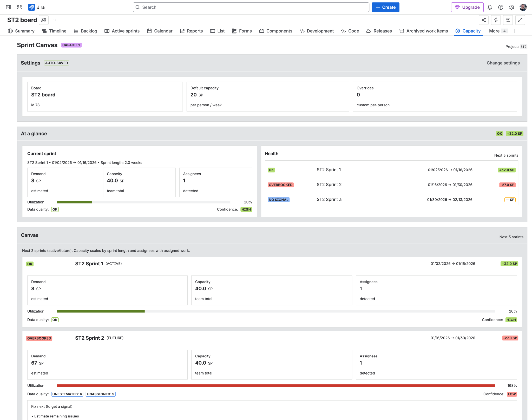Add a new view with the plus icon

(x=515, y=31)
